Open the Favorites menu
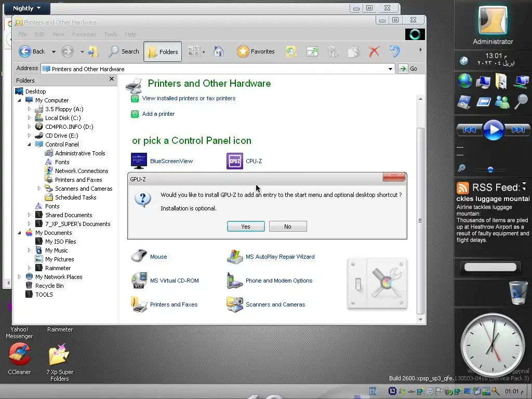This screenshot has width=532, height=399. click(84, 34)
